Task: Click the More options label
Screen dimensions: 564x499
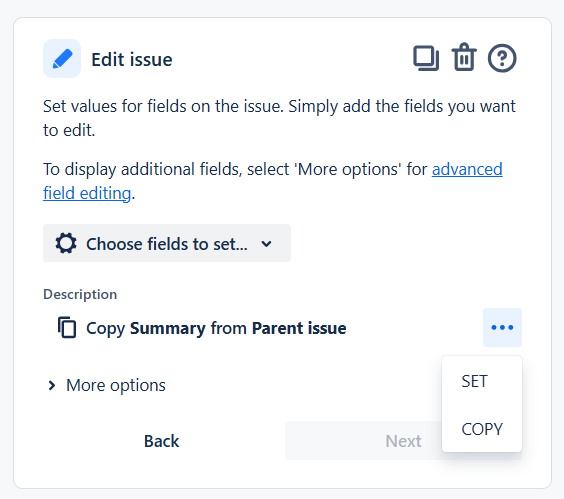Action: point(116,385)
